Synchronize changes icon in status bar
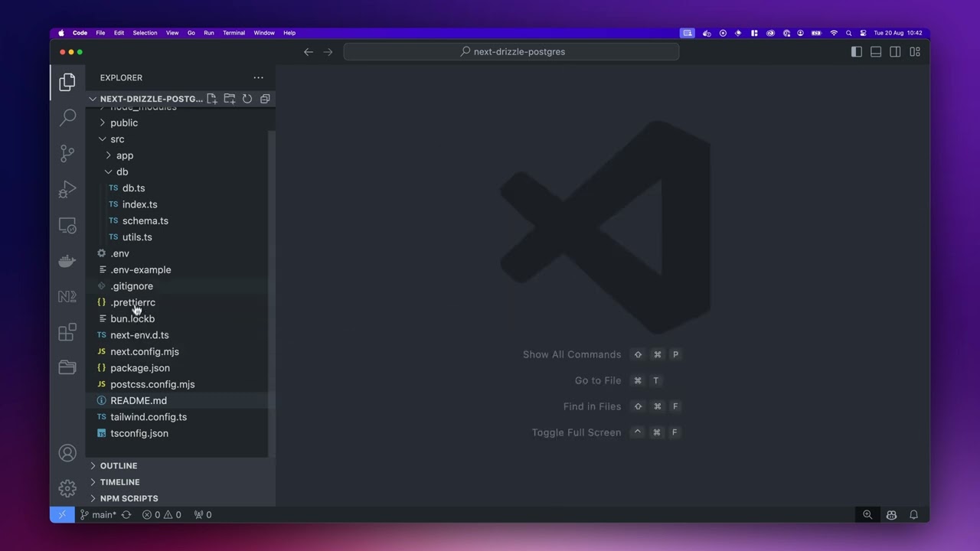Viewport: 980px width, 551px height. pyautogui.click(x=126, y=515)
